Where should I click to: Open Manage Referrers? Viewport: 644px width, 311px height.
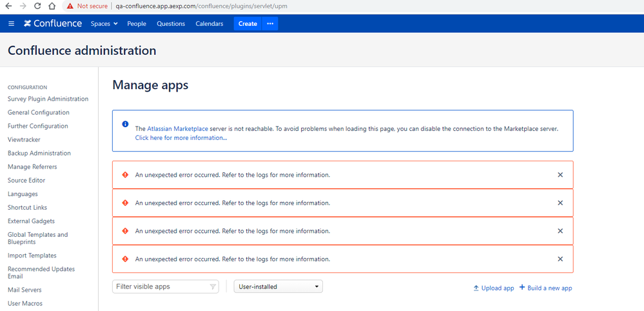(32, 167)
